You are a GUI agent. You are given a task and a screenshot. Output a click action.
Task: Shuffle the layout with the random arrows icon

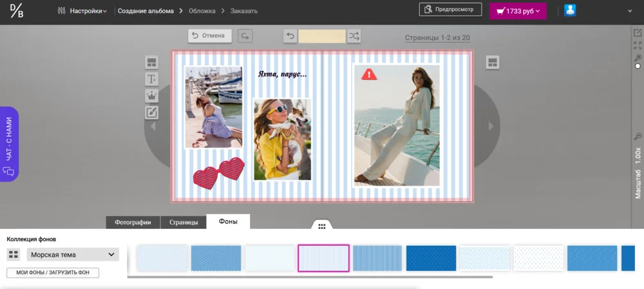pos(354,36)
